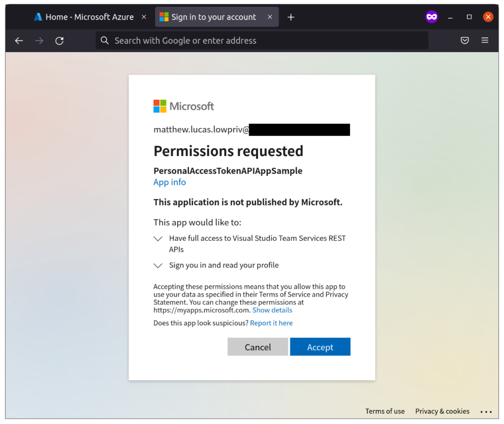Close the Sign in to your account tab

click(270, 17)
